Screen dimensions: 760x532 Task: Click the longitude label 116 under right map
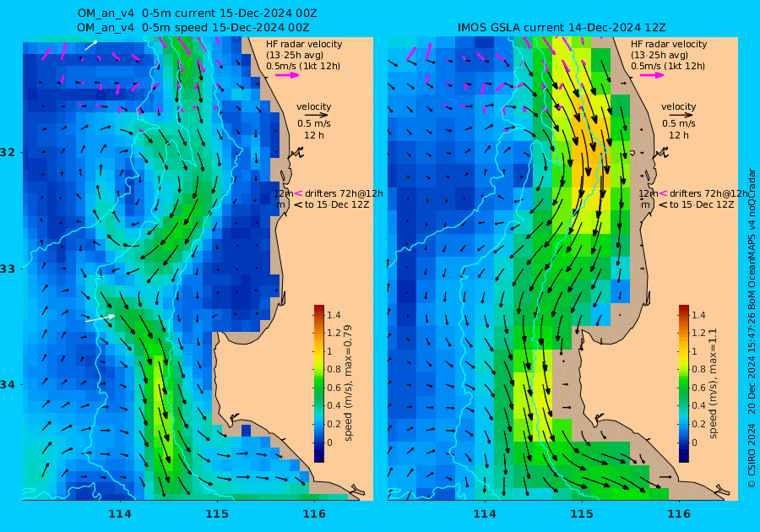pyautogui.click(x=679, y=514)
